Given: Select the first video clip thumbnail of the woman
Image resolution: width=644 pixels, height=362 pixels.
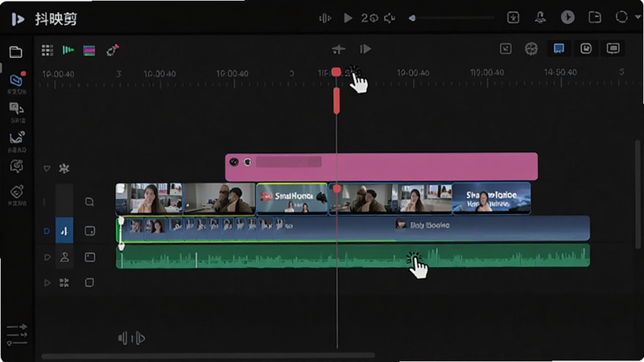Looking at the screenshot, I should coord(150,199).
